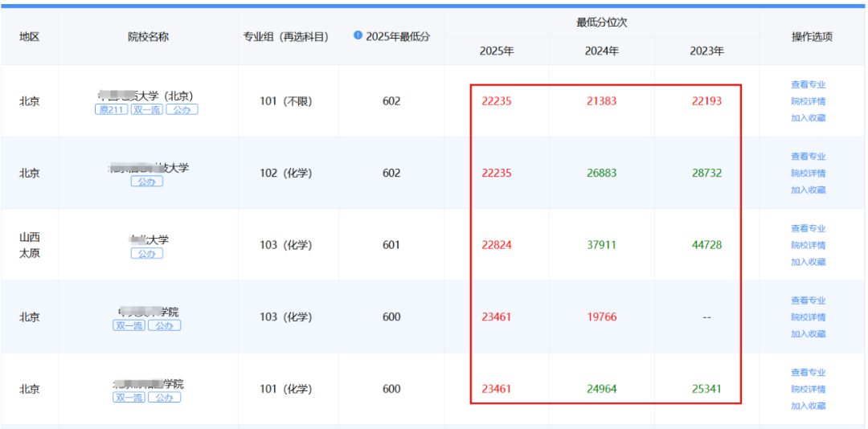Screen dimensions: 868x429
Task: Click the 操作选项 column header
Action: 812,36
